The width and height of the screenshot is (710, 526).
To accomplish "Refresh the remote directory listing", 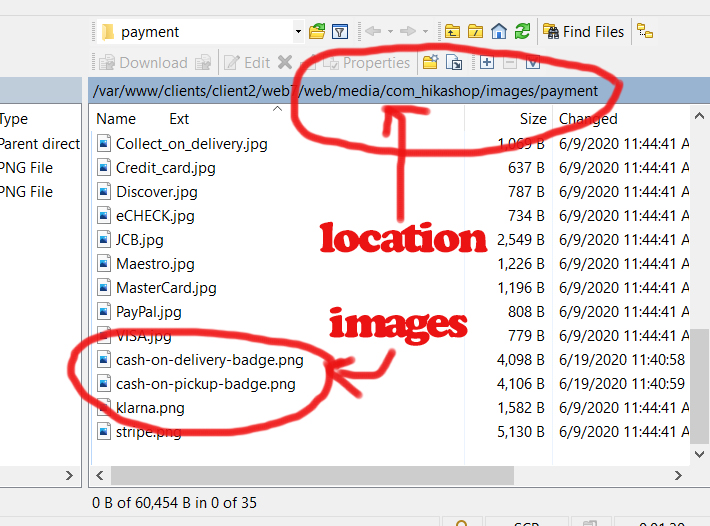I will (x=522, y=31).
